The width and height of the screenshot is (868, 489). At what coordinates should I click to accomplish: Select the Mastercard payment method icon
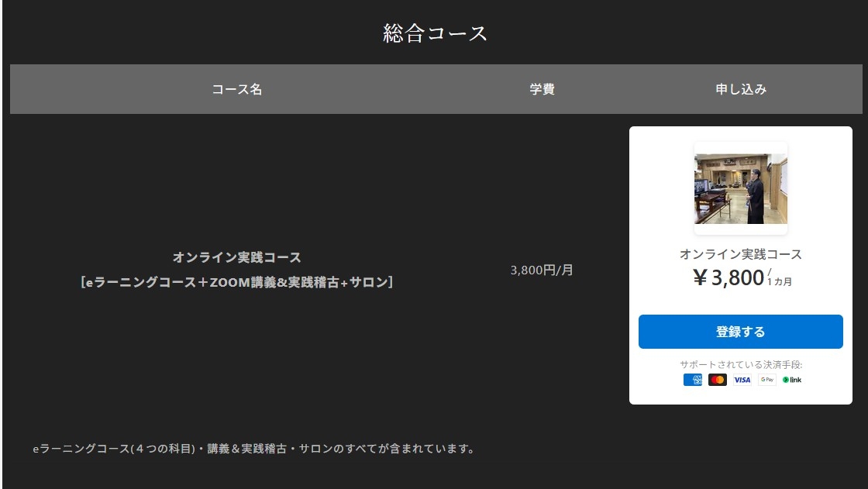click(717, 379)
